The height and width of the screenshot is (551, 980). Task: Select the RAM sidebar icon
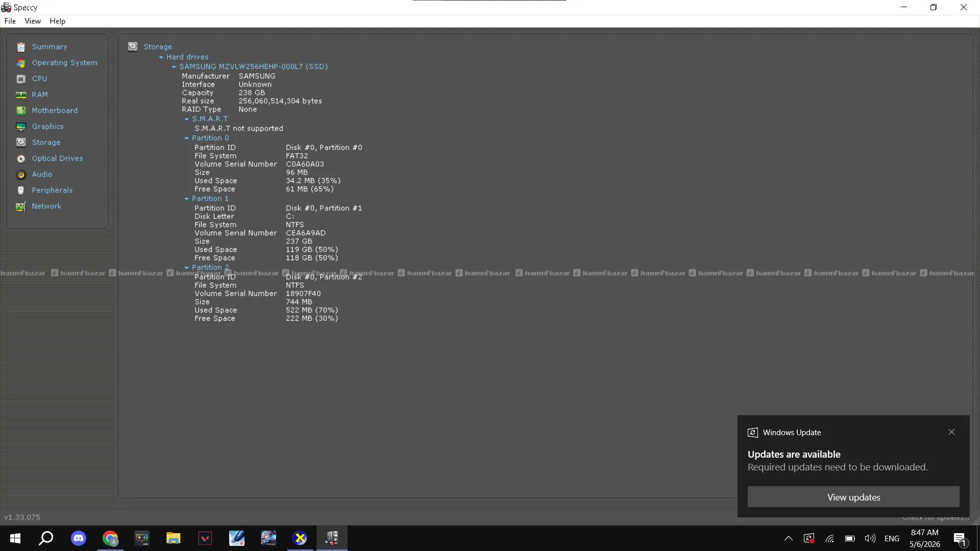[x=21, y=95]
